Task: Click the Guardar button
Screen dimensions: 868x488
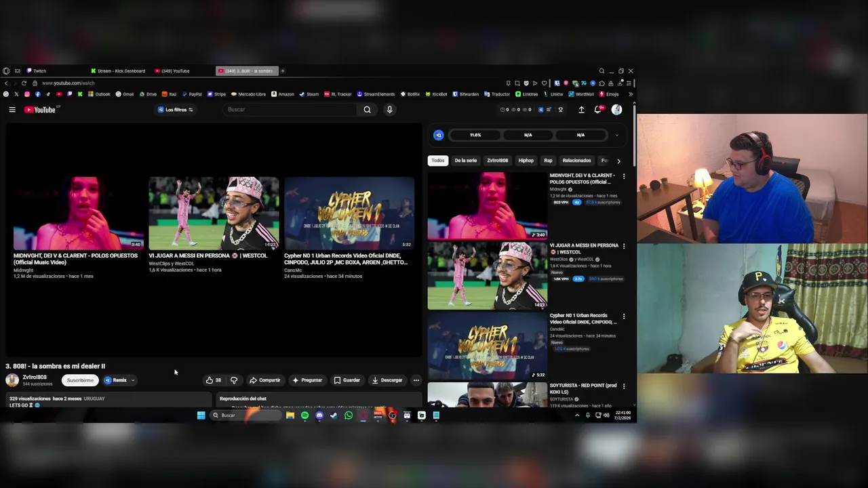Action: point(347,380)
